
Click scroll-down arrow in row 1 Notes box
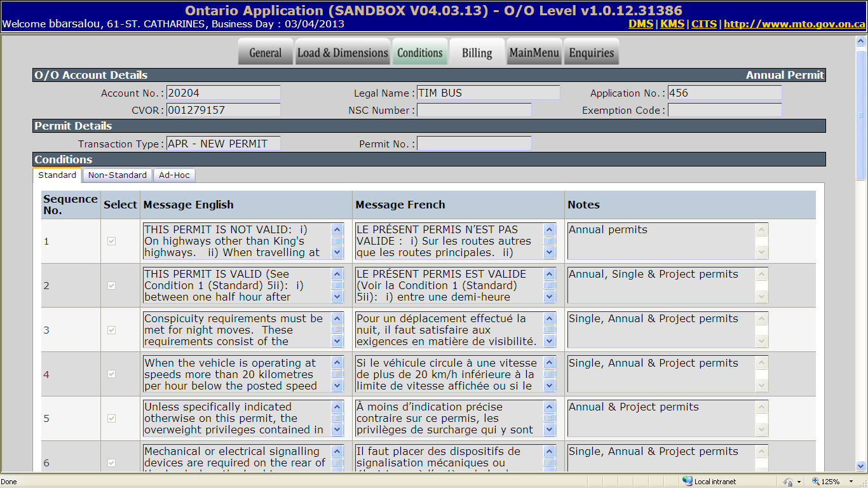pos(761,253)
